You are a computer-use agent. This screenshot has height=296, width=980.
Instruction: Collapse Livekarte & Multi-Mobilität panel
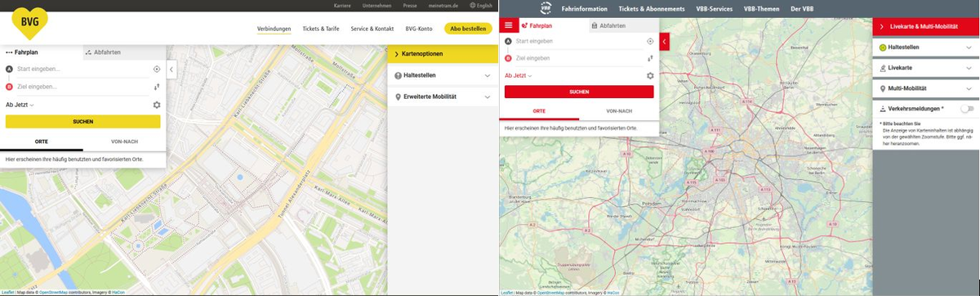(926, 27)
